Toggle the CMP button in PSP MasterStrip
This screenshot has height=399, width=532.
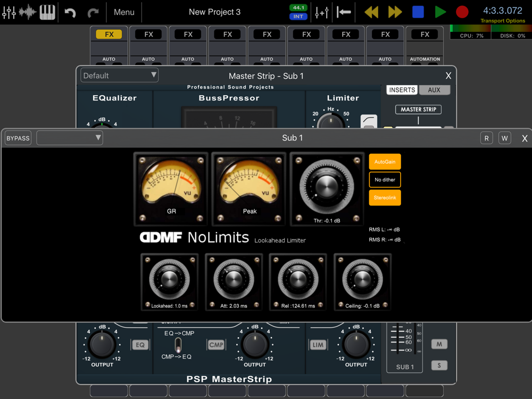216,345
